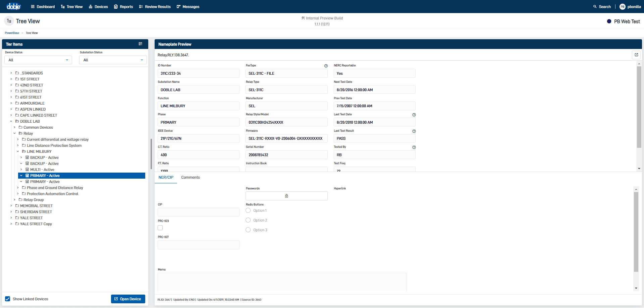
Task: Click the MULTI - Active device icon
Action: [x=27, y=170]
